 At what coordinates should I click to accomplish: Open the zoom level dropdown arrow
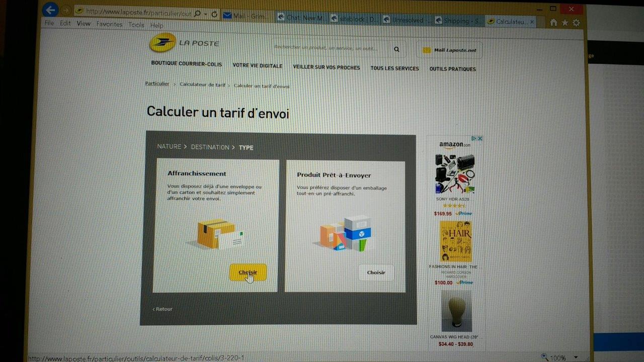[x=576, y=358]
